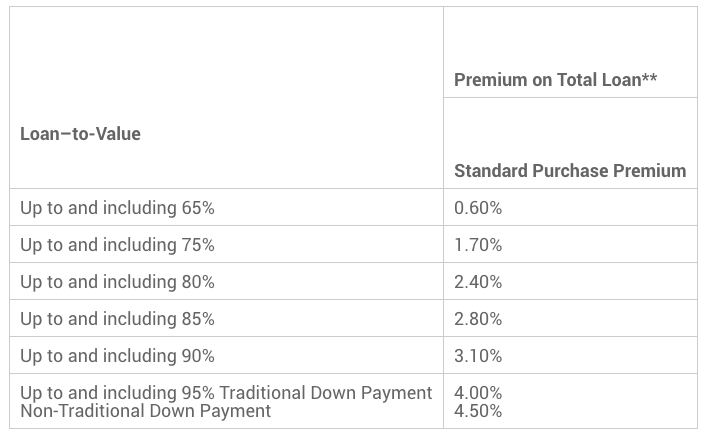This screenshot has height=438, width=707.
Task: Click the 0.60% premium value
Action: point(478,208)
